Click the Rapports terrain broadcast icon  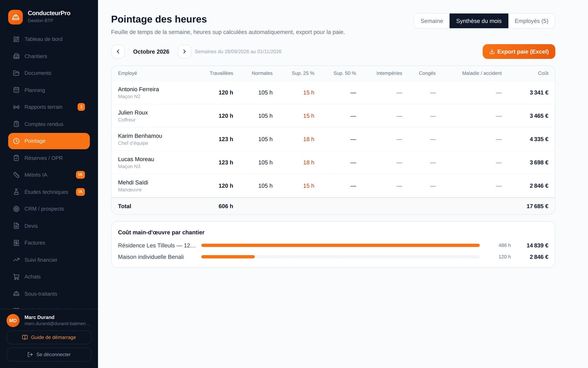tap(16, 107)
